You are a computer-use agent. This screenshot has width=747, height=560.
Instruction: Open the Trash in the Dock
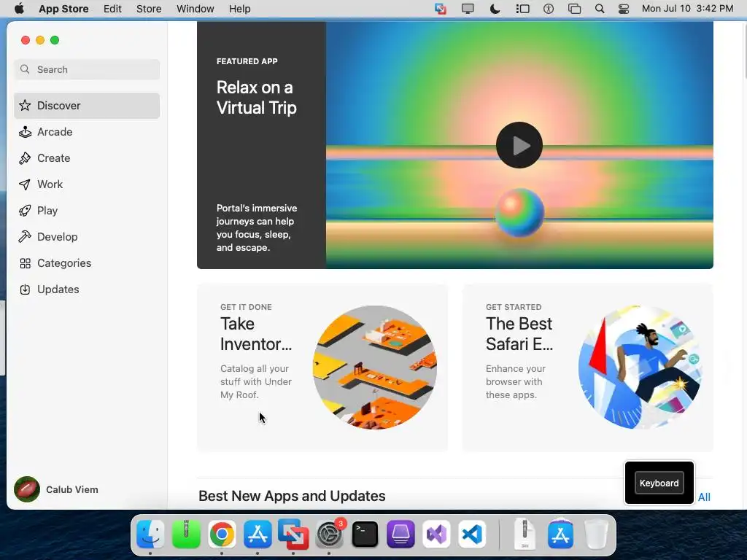point(596,534)
